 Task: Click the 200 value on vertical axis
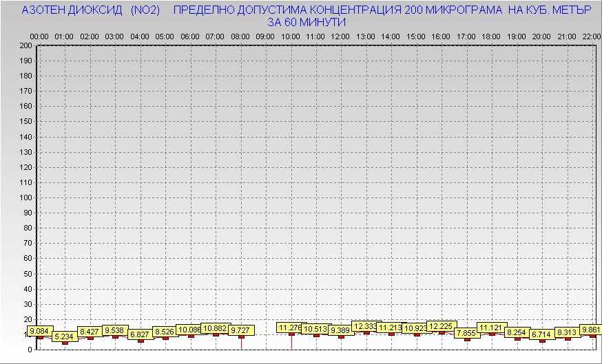(25, 45)
